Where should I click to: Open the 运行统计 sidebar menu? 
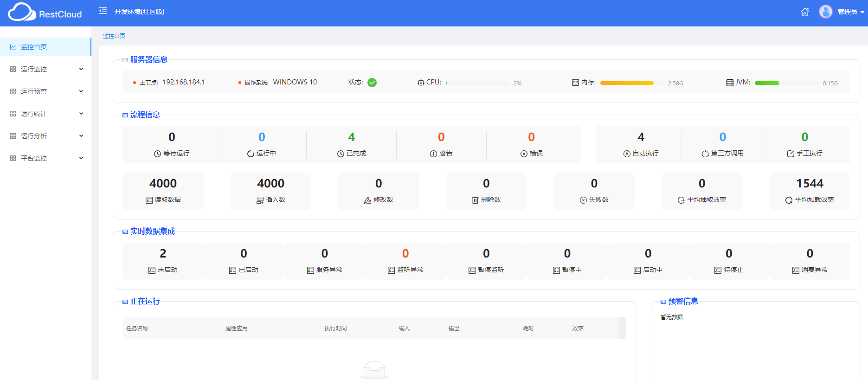45,114
